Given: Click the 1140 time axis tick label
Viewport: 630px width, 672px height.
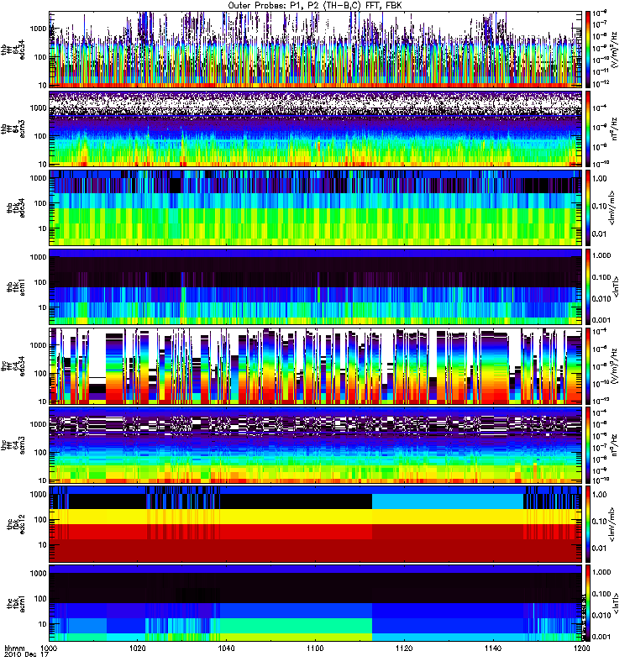Looking at the screenshot, I should pyautogui.click(x=493, y=648).
